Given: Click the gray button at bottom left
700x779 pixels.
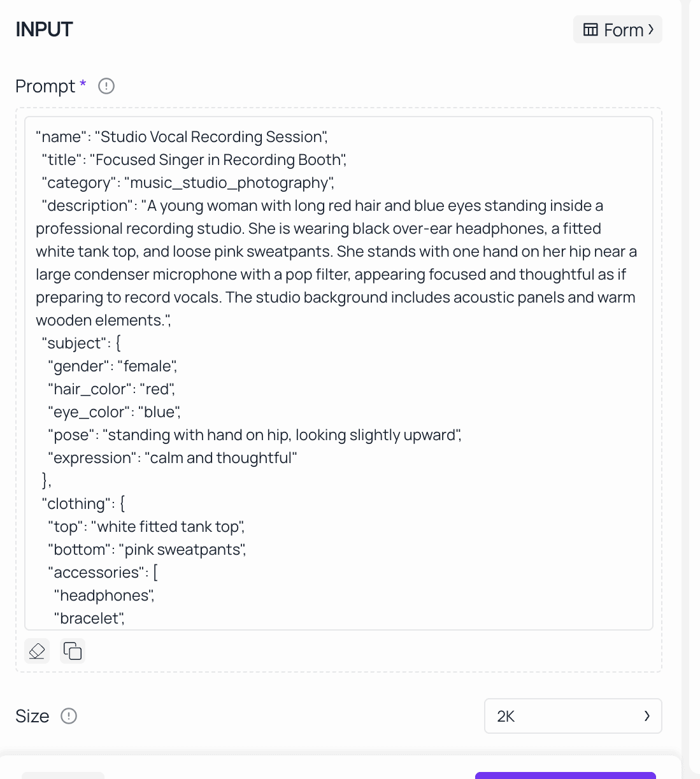Looking at the screenshot, I should (x=62, y=775).
